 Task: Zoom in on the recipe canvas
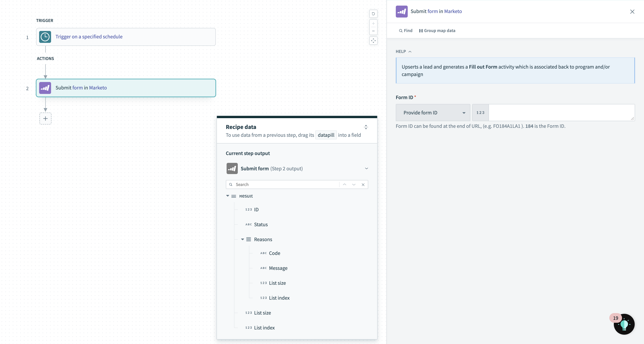(x=373, y=23)
